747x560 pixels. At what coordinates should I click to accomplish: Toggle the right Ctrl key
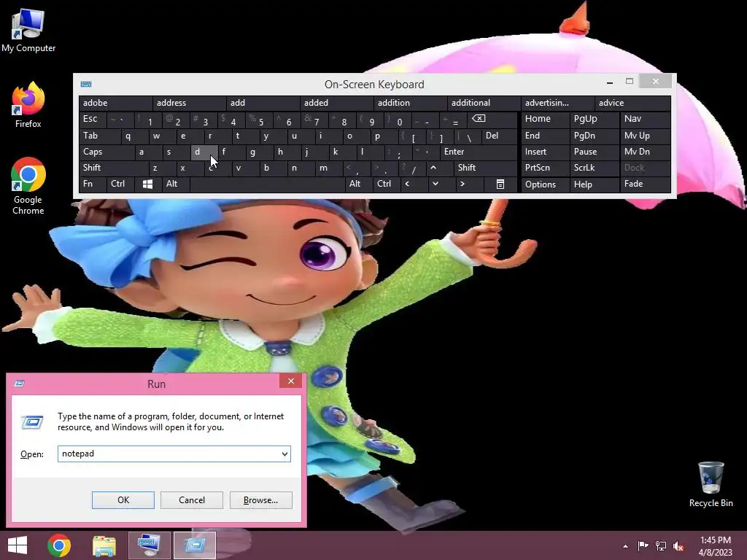(x=387, y=184)
